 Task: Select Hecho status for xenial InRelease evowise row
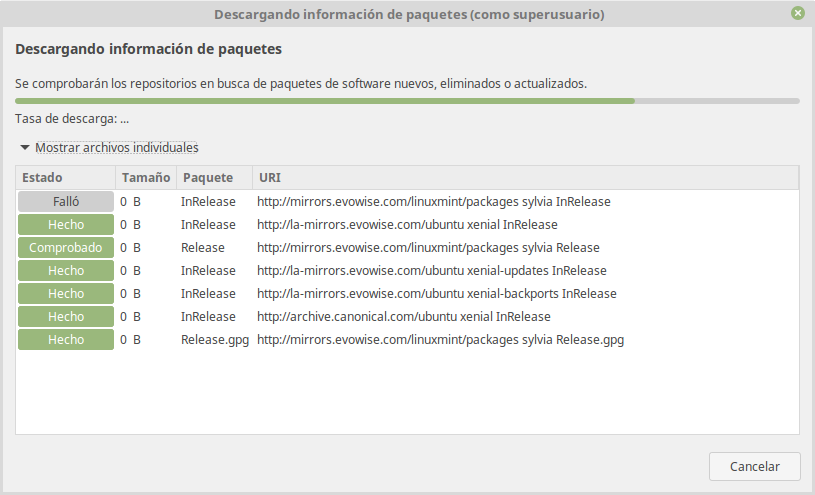point(66,225)
